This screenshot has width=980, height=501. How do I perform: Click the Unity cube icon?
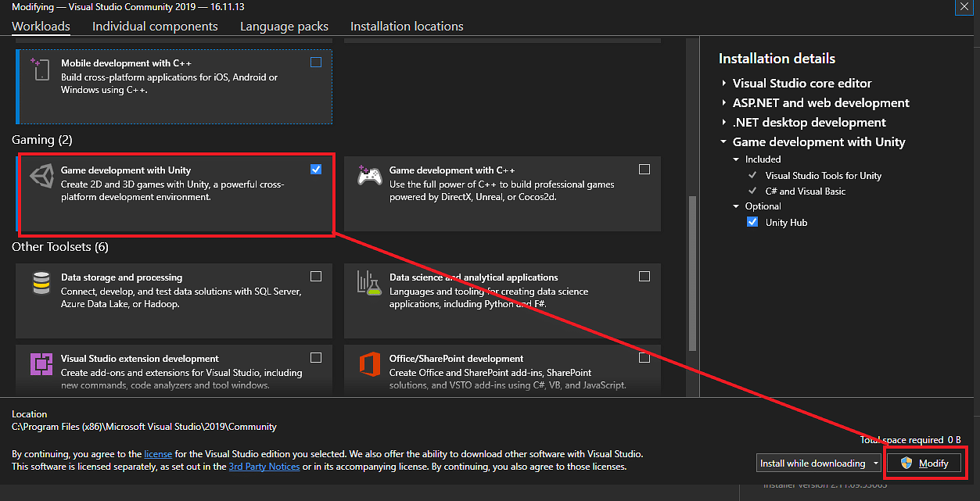[41, 176]
